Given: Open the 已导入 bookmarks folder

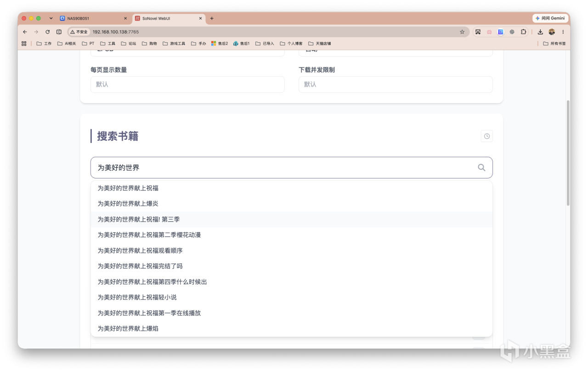Looking at the screenshot, I should (x=265, y=43).
